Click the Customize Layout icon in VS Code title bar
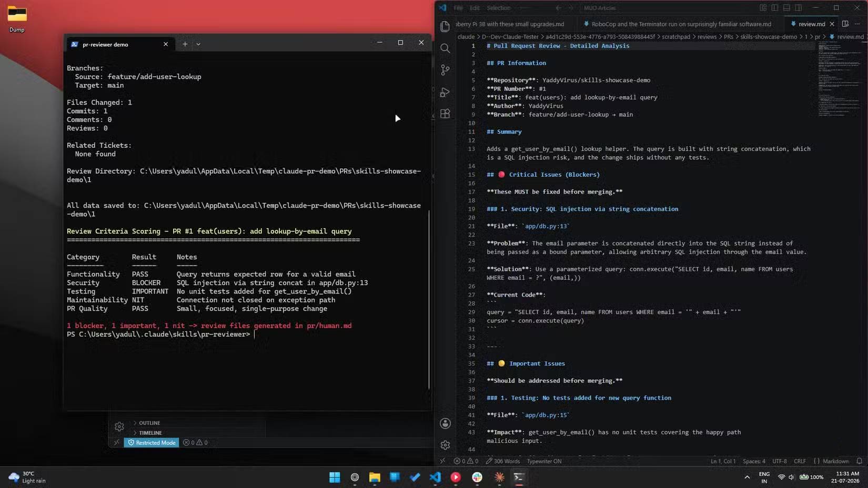This screenshot has width=868, height=488. (x=763, y=8)
